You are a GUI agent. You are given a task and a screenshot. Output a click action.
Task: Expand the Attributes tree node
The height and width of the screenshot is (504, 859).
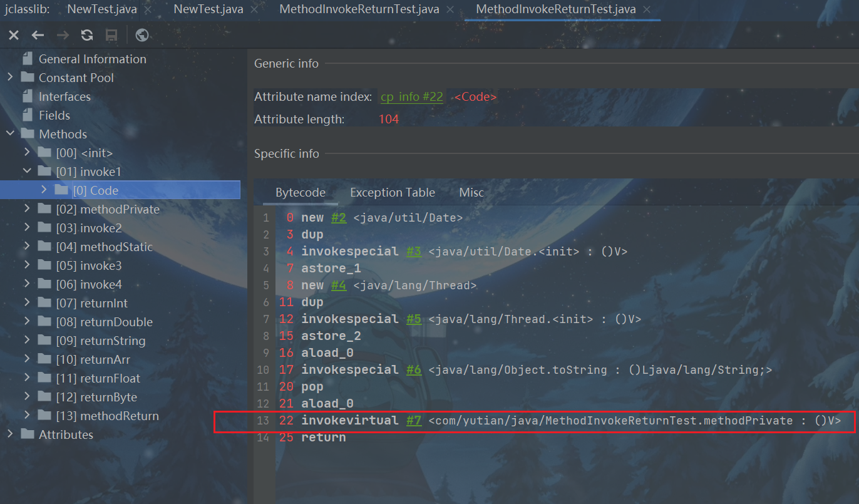(10, 435)
